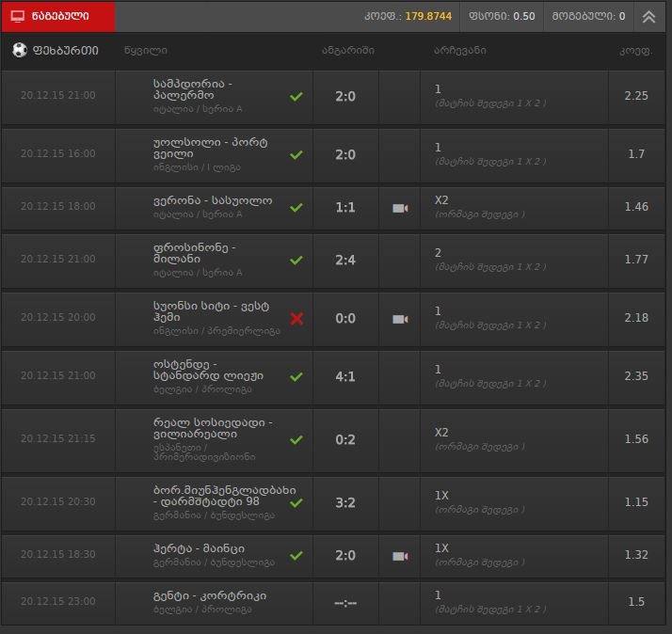Screen dimensions: 672x634
Task: Click green checkmark for სამპდორია - პალერმო
Action: [296, 96]
